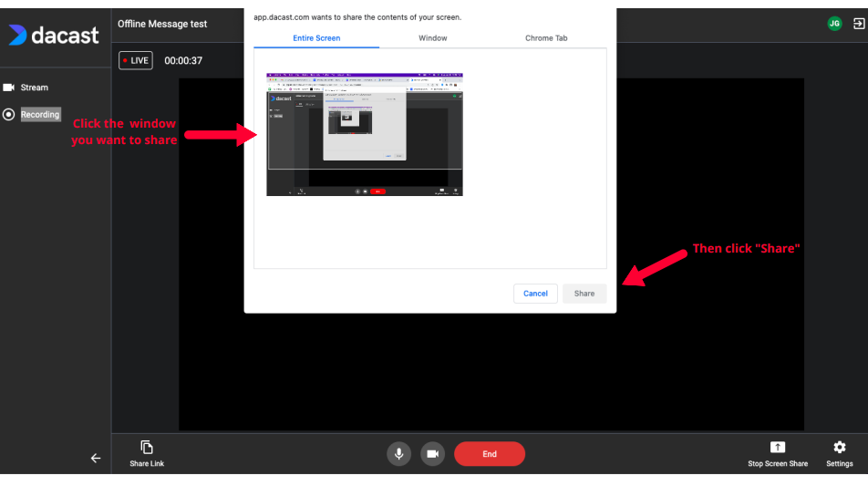Open the JG user avatar menu
The width and height of the screenshot is (868, 486).
point(834,24)
